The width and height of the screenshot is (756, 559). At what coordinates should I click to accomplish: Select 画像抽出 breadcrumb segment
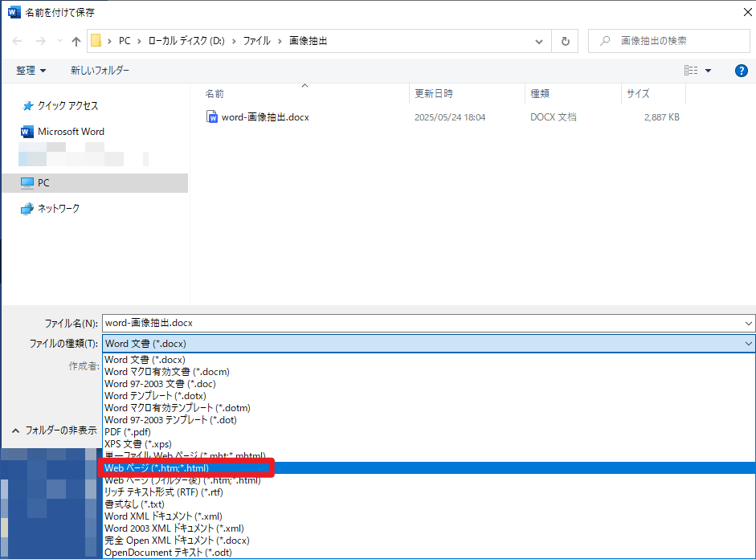(x=308, y=41)
